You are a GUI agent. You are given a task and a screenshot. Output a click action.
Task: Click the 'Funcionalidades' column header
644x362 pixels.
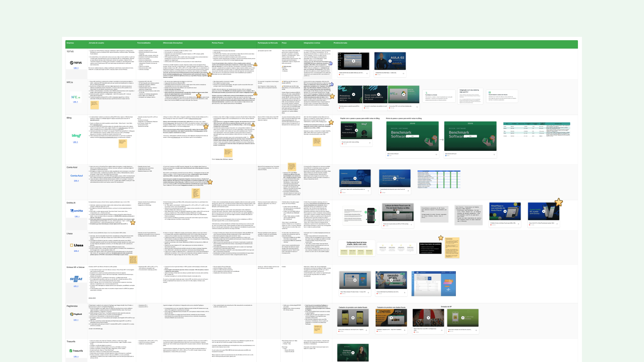(x=144, y=43)
